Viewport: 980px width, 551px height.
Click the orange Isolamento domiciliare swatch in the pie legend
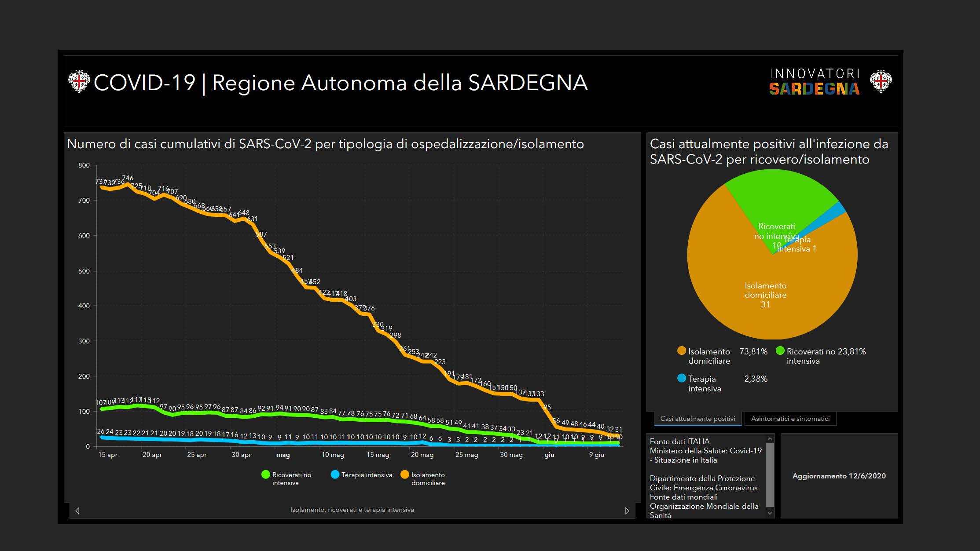point(682,351)
